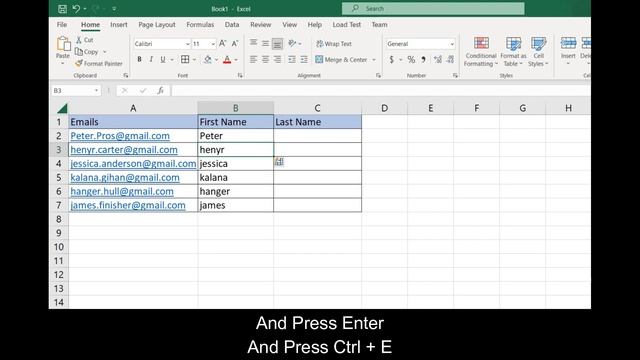Click the Select All corner triangle
The height and width of the screenshot is (360, 640).
coord(62,108)
